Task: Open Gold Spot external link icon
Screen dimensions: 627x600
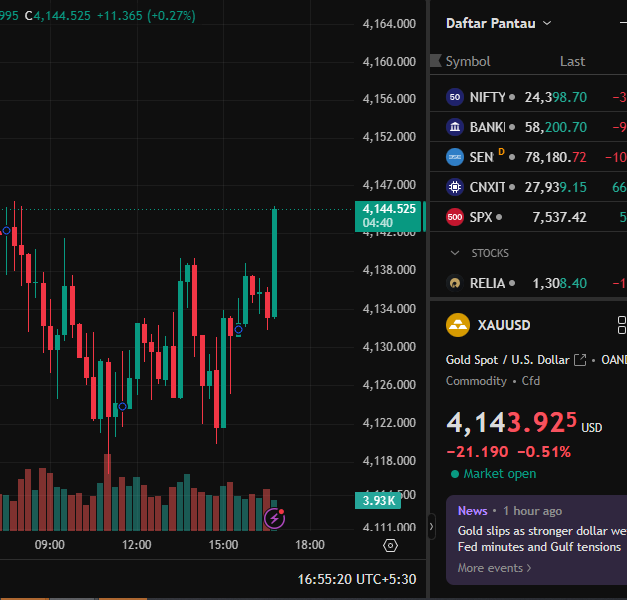Action: [x=580, y=360]
